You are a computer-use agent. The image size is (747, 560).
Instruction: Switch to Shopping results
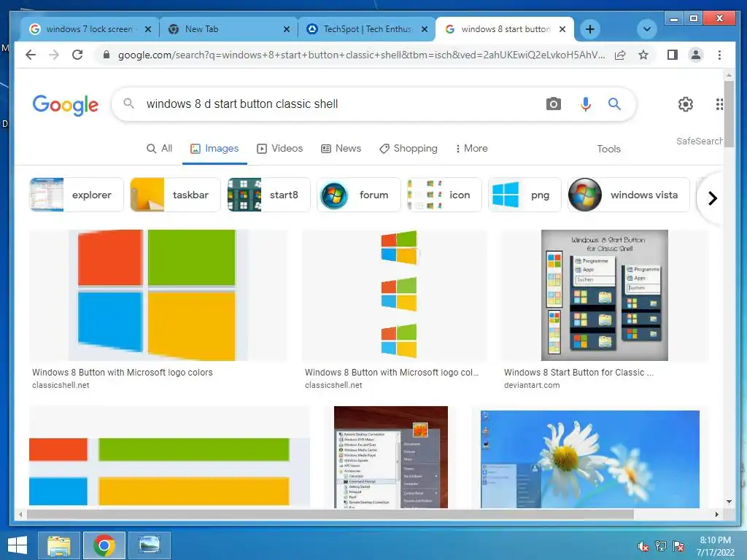point(409,149)
